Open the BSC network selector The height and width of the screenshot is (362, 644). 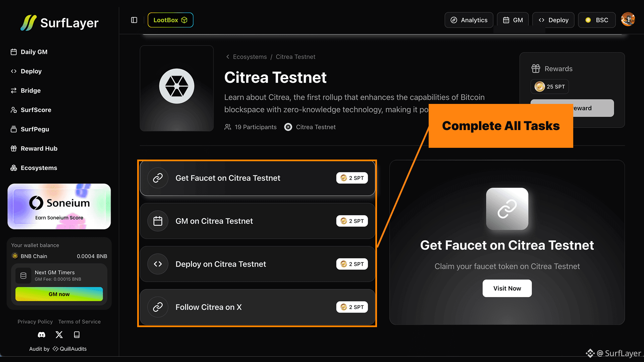point(597,20)
